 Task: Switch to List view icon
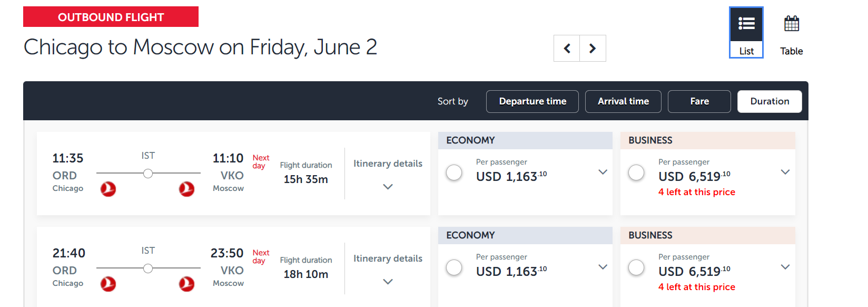click(746, 24)
